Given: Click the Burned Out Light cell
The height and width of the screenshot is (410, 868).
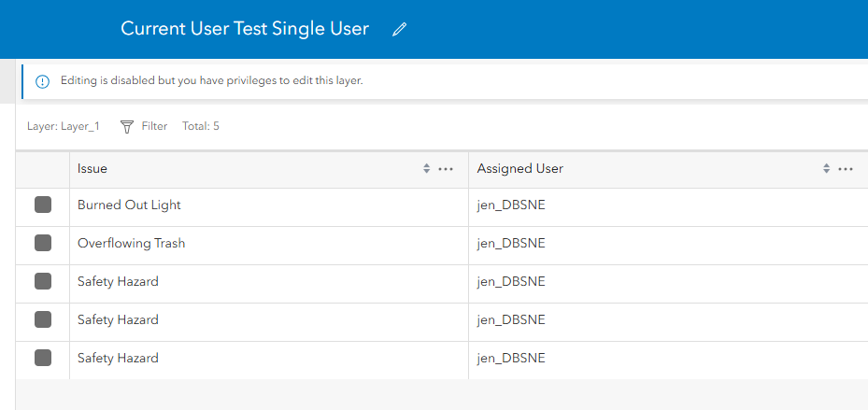Looking at the screenshot, I should (129, 205).
